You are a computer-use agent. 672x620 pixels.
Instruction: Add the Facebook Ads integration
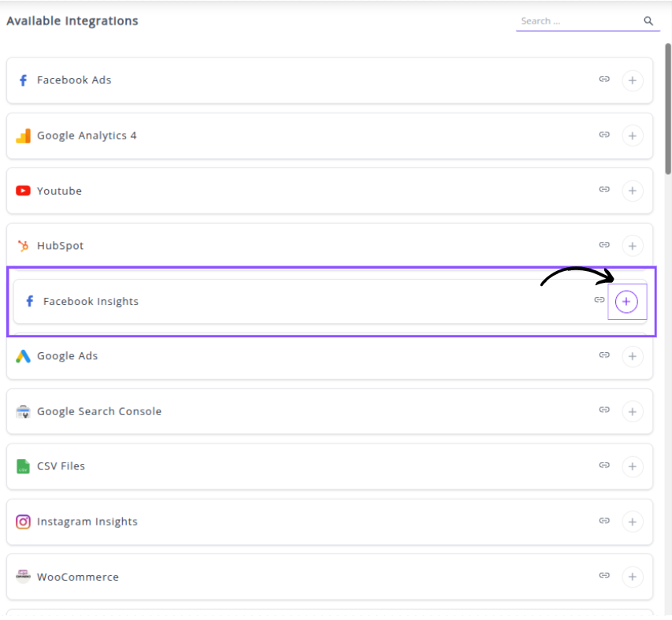click(632, 80)
